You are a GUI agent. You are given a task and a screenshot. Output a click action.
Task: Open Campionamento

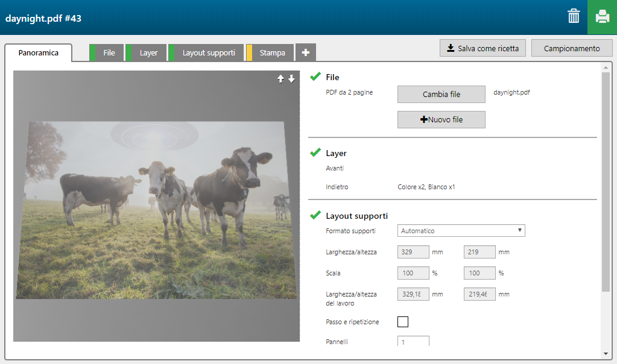[x=571, y=48]
